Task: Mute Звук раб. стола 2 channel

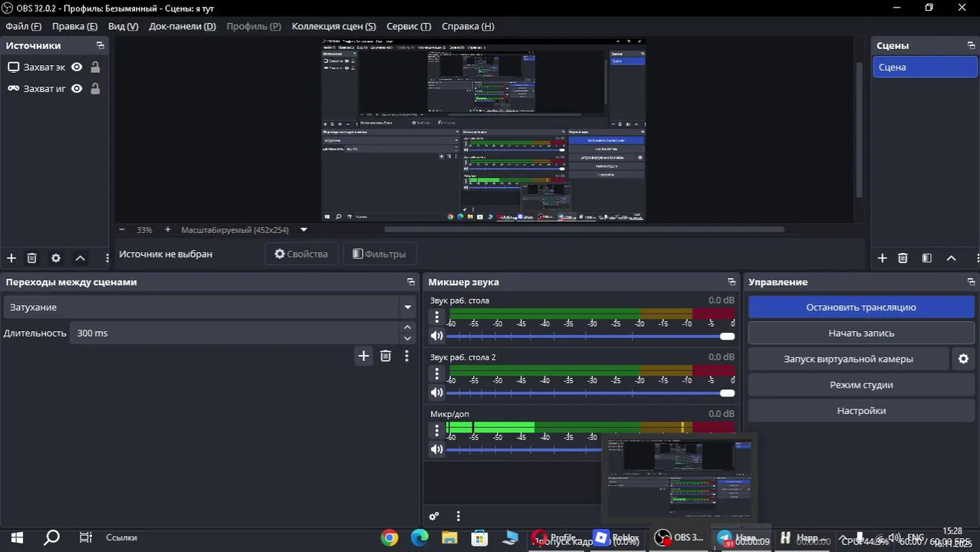Action: 436,393
